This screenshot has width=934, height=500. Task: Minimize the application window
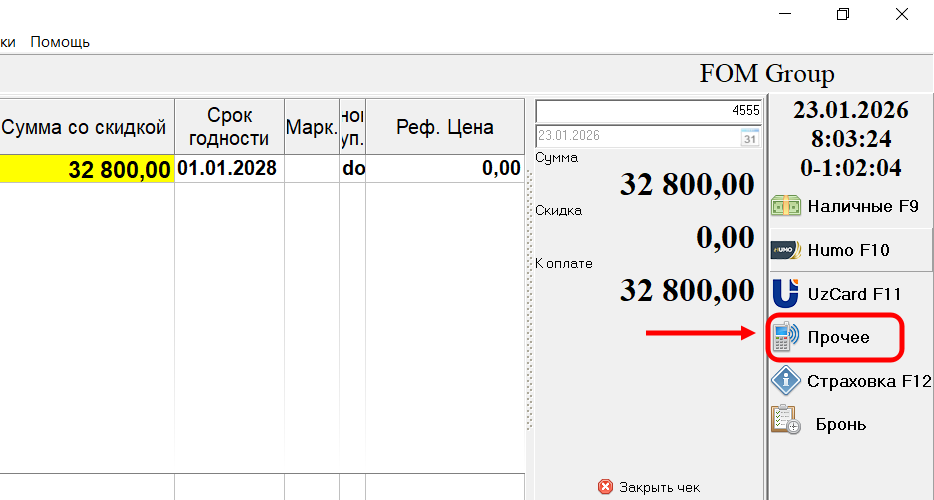(785, 14)
